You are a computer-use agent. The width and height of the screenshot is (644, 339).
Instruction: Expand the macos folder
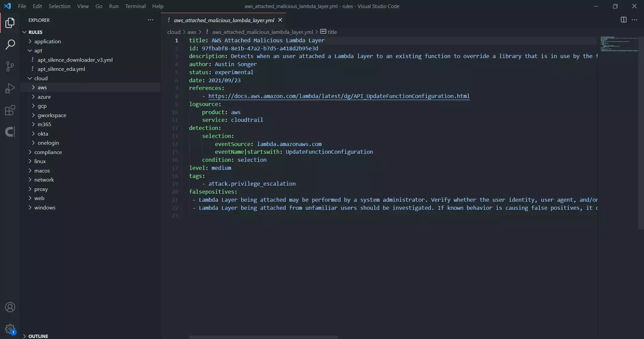[x=30, y=171]
